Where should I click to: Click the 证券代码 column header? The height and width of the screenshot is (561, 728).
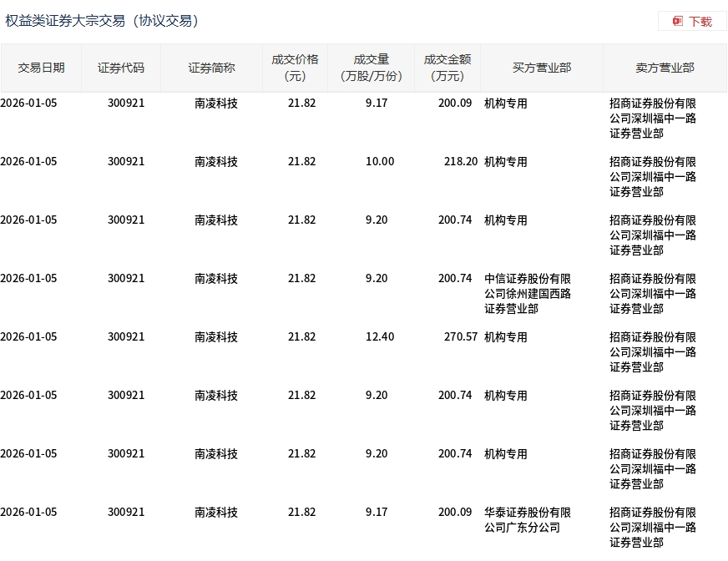coord(120,68)
